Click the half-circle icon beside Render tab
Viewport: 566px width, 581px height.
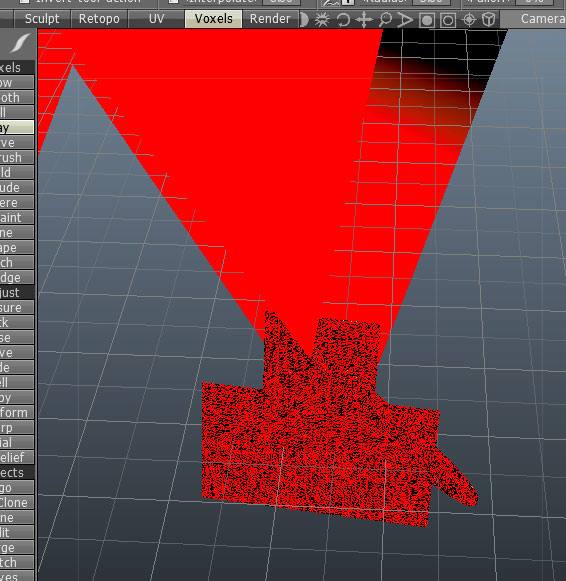click(x=304, y=20)
